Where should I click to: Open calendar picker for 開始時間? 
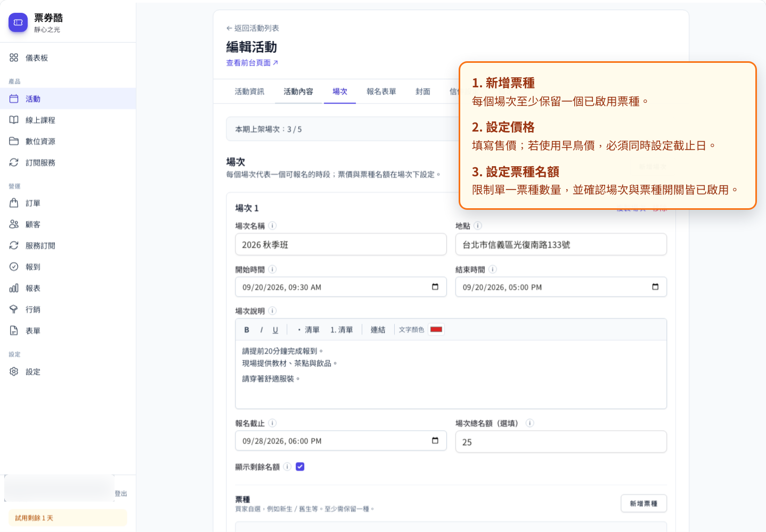pos(435,287)
